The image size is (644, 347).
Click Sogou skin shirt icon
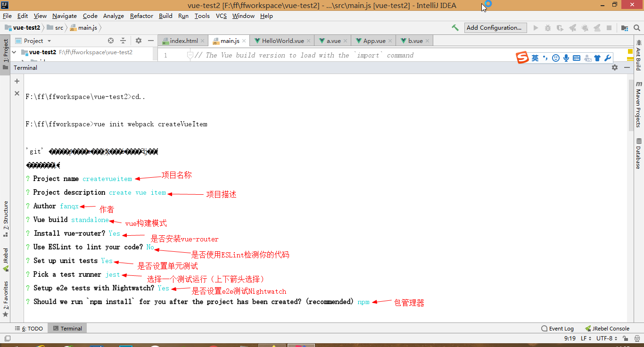point(597,58)
